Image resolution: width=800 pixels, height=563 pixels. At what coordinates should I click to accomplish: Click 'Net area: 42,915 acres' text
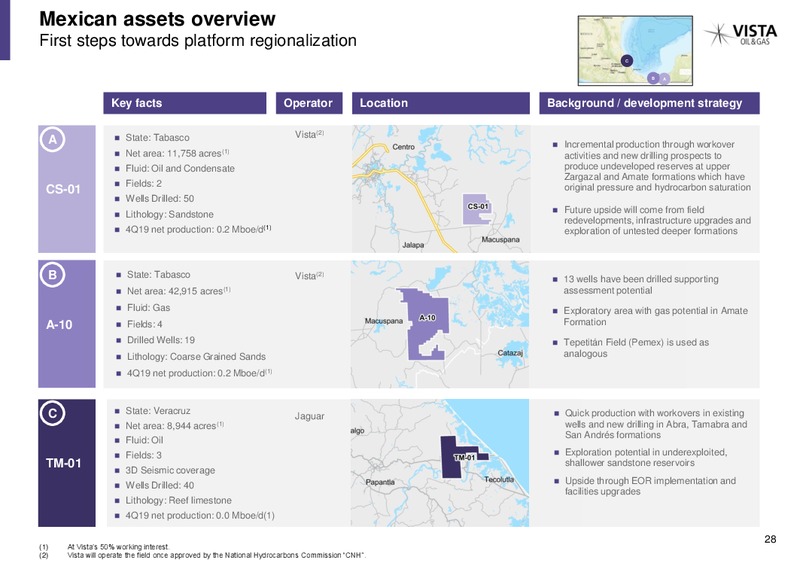(179, 291)
